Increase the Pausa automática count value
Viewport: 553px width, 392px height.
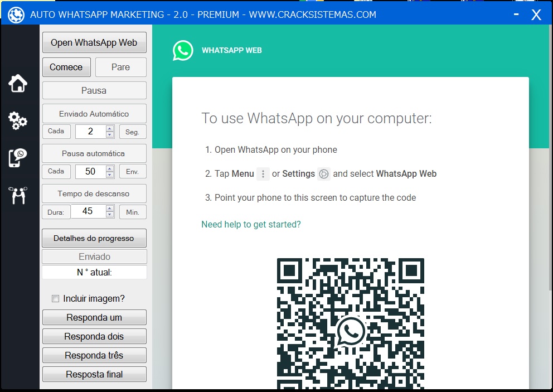pyautogui.click(x=110, y=168)
